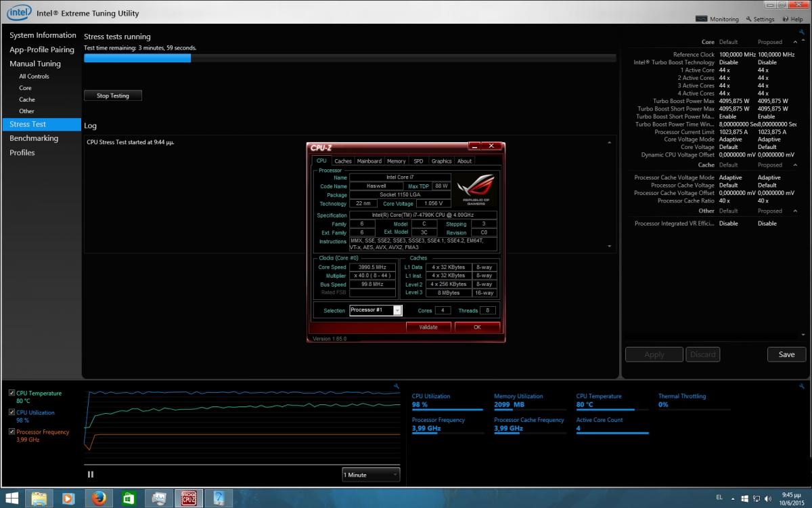The width and height of the screenshot is (812, 508).
Task: Open the Windows Start menu
Action: tap(12, 498)
